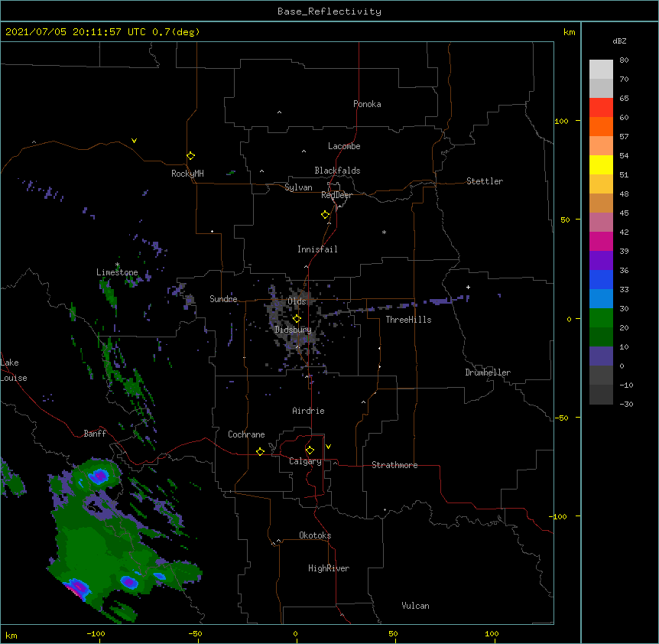Click the white asterisk east of Innisfail
Viewport: 659px width, 644px height.
[x=384, y=232]
